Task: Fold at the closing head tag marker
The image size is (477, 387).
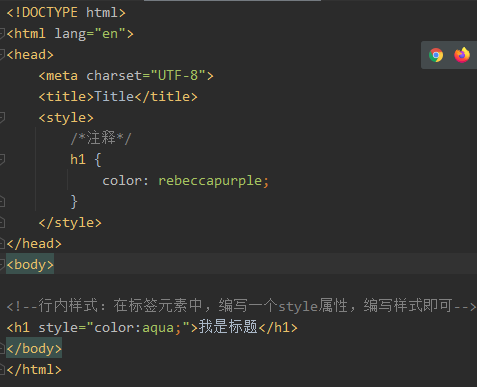Action: point(2,243)
